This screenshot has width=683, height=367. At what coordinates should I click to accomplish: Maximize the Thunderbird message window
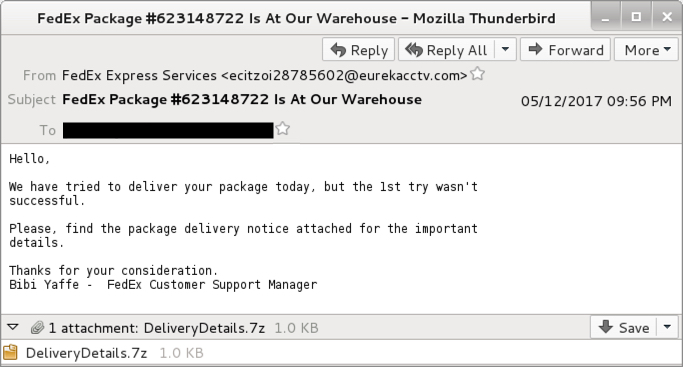click(636, 17)
